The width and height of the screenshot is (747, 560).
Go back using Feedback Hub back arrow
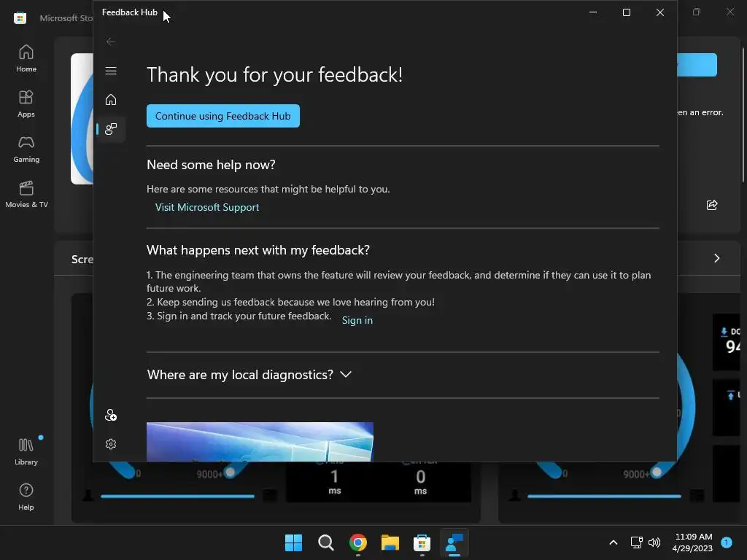pyautogui.click(x=111, y=42)
